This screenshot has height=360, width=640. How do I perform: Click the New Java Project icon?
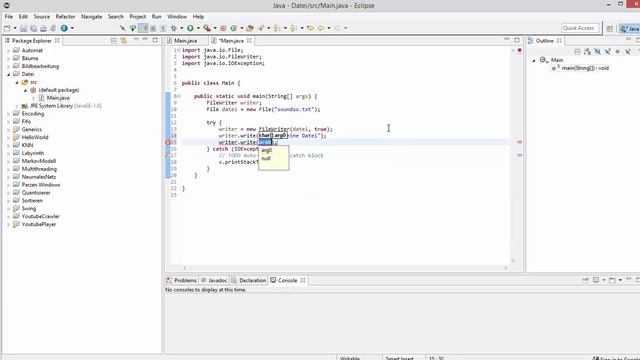[223, 28]
